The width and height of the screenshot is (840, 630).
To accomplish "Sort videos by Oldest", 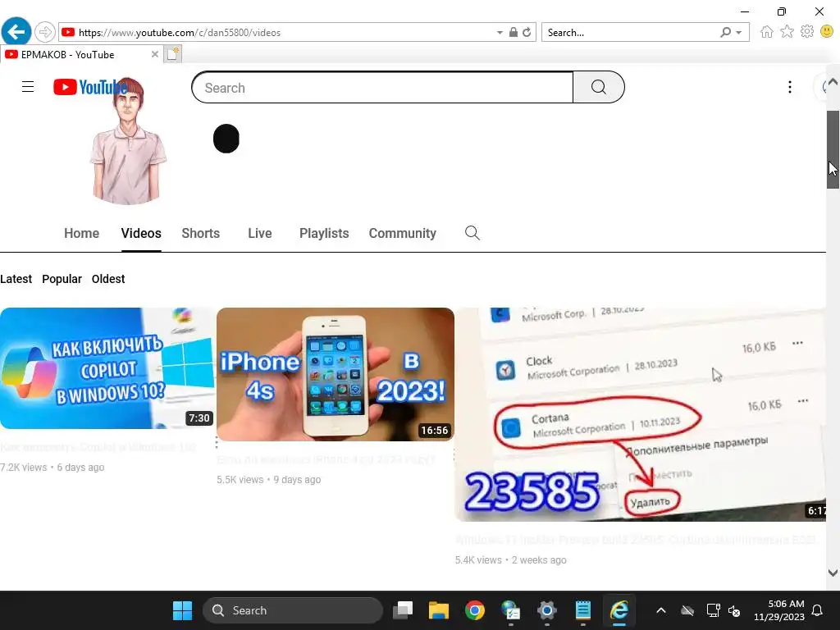I will pyautogui.click(x=108, y=279).
